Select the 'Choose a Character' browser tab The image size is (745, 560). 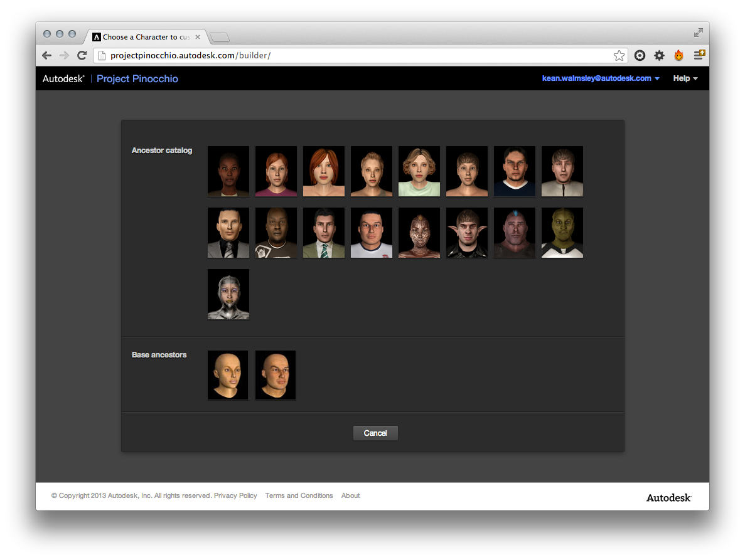(x=146, y=37)
